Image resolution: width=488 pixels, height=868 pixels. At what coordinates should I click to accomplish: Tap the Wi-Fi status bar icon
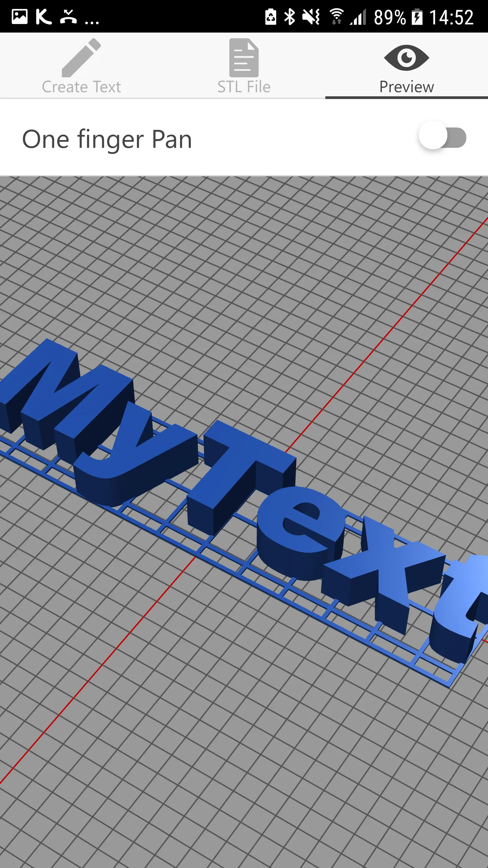pos(336,17)
